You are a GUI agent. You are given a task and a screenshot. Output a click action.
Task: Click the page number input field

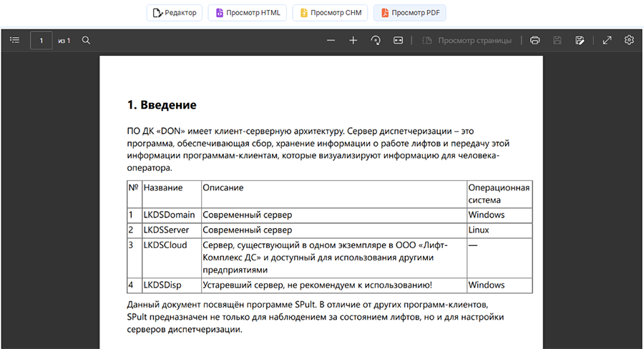click(41, 41)
